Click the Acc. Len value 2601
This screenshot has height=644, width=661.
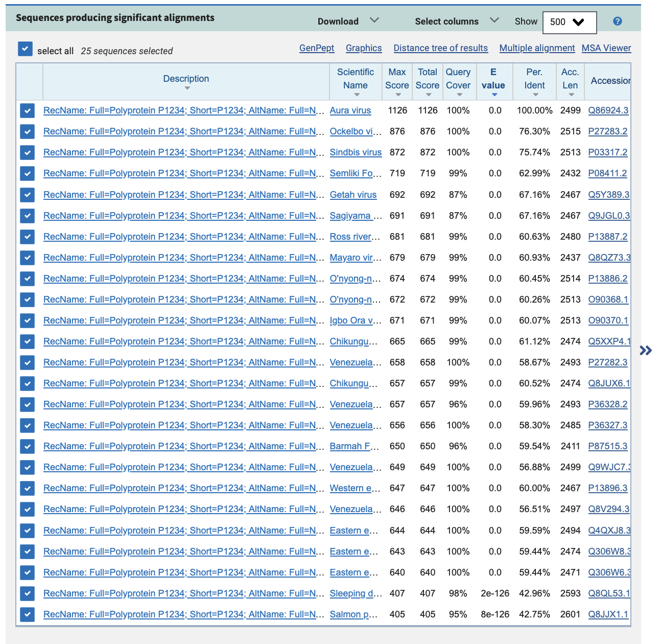point(570,614)
